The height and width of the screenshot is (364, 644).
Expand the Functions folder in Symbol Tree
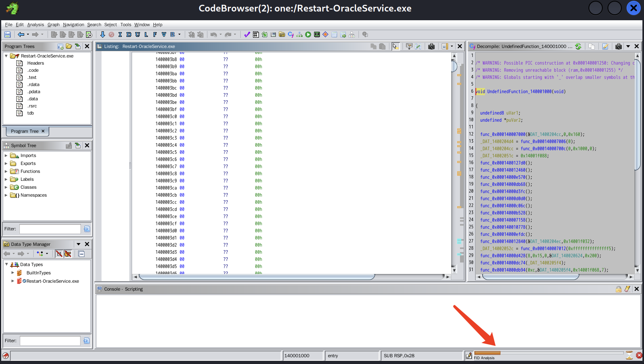tap(6, 171)
